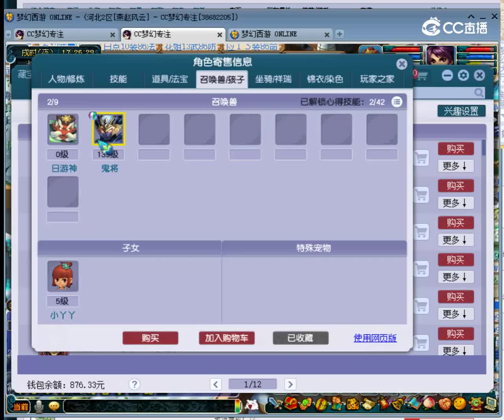
Task: Click the 加入购物车 button
Action: tap(226, 338)
